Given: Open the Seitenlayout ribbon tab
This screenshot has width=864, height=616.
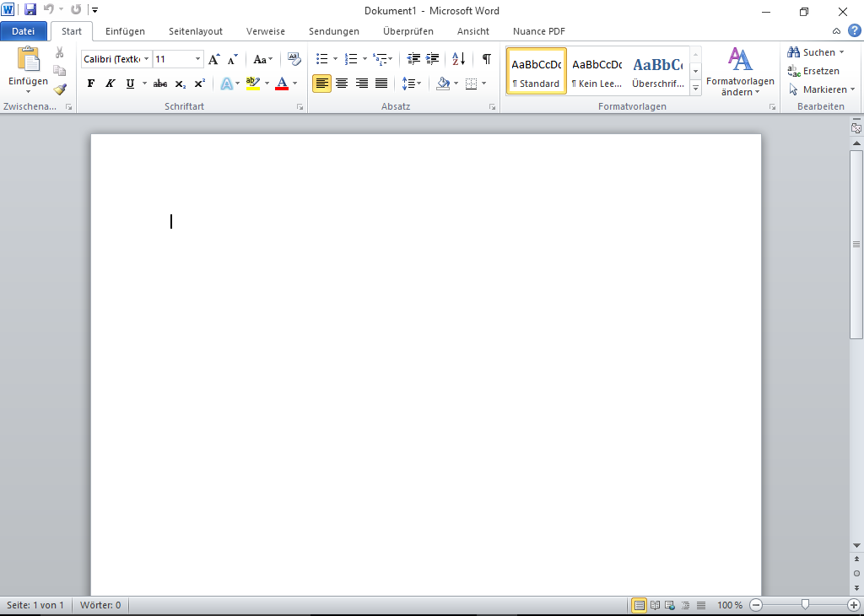Looking at the screenshot, I should [196, 31].
